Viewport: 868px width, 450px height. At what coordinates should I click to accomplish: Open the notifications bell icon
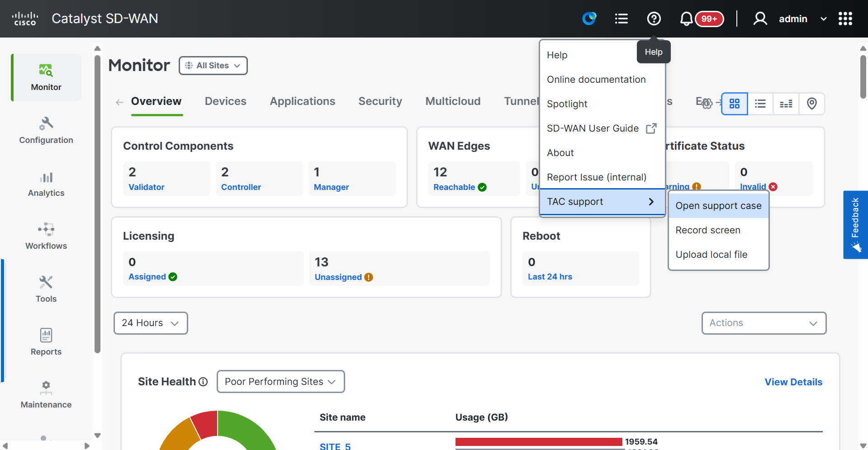coord(686,19)
